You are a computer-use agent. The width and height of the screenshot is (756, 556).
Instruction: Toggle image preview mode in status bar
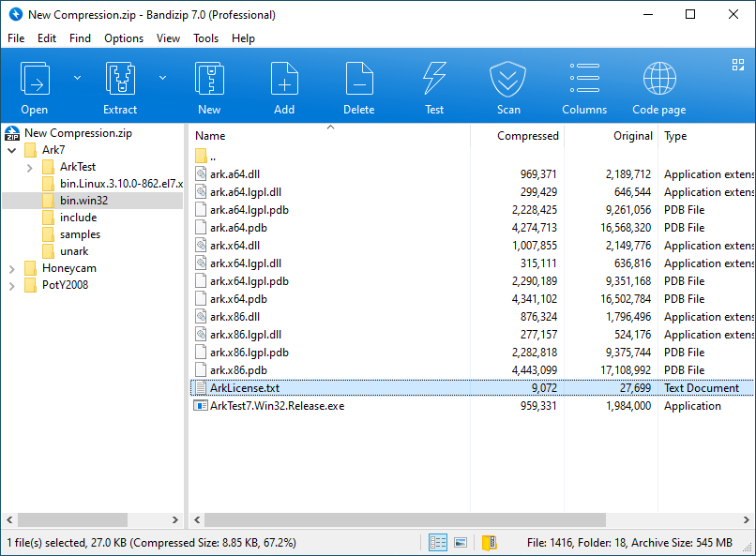[x=460, y=542]
